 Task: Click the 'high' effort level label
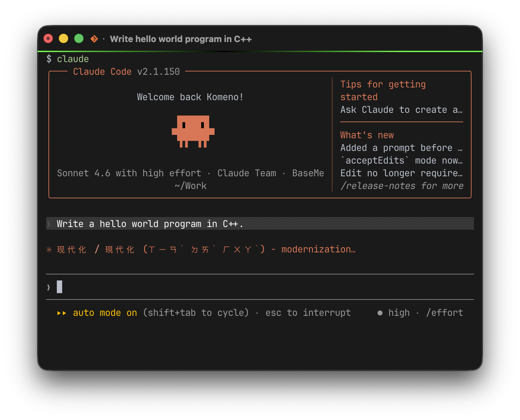tap(399, 313)
